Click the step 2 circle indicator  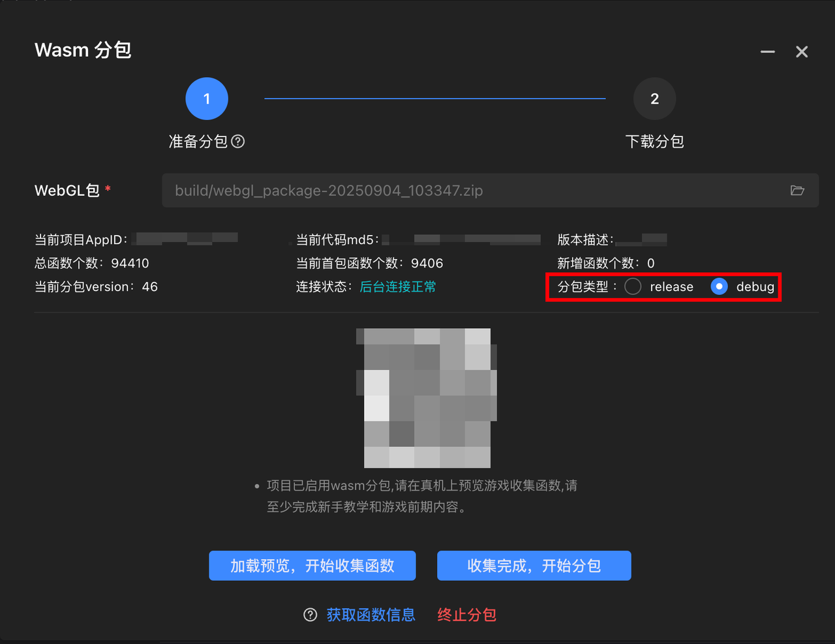click(654, 99)
